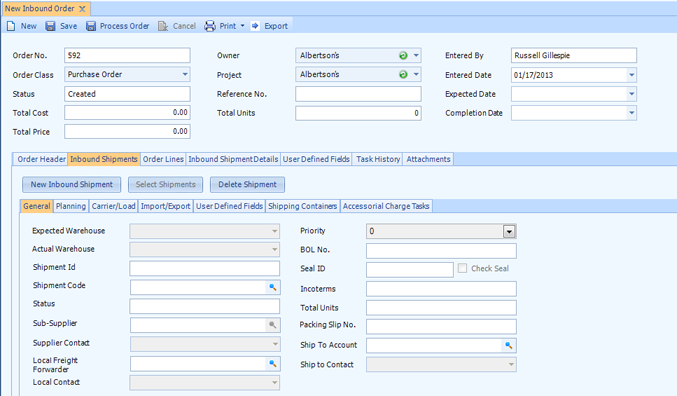Image resolution: width=677 pixels, height=396 pixels.
Task: Click the Incoterms input field
Action: [441, 288]
